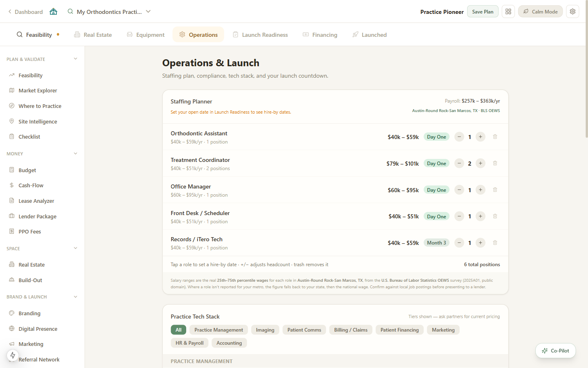Decrease Records / iTero Tech headcount

459,243
